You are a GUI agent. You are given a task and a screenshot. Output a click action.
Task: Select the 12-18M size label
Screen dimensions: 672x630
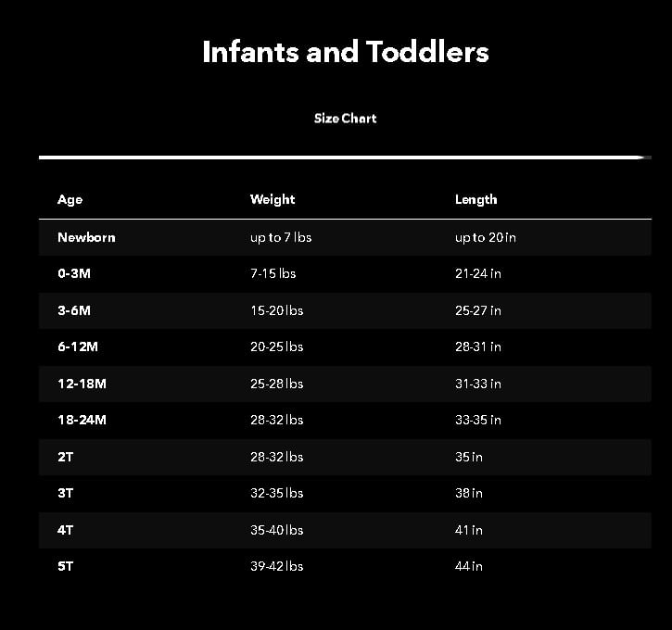[82, 384]
